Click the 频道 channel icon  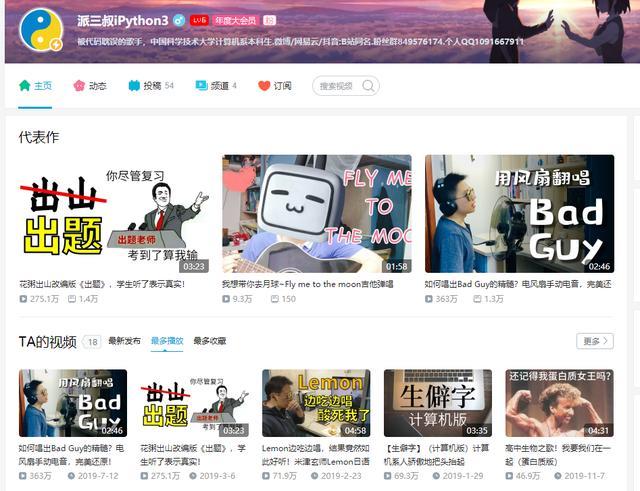tap(201, 85)
